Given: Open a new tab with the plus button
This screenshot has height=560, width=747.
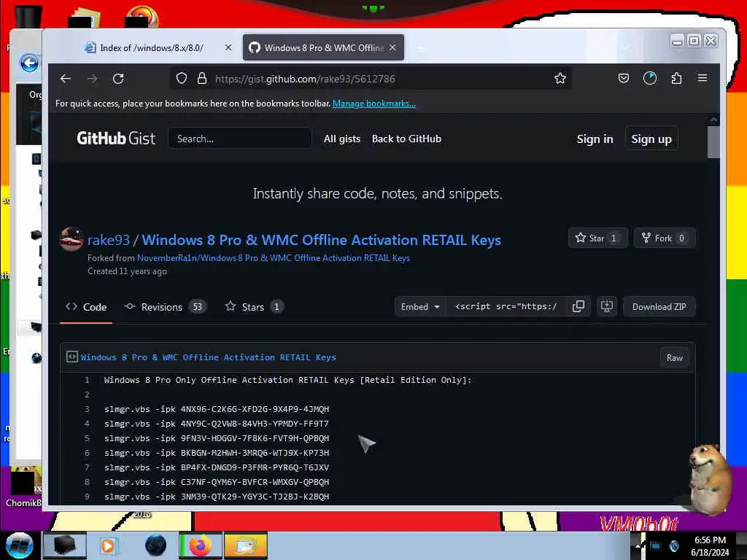Looking at the screenshot, I should point(419,48).
